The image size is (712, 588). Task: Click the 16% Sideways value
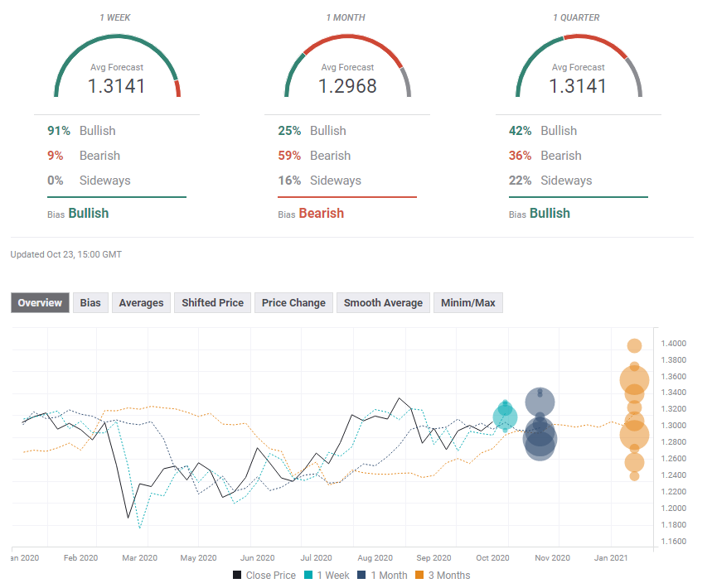pos(290,181)
